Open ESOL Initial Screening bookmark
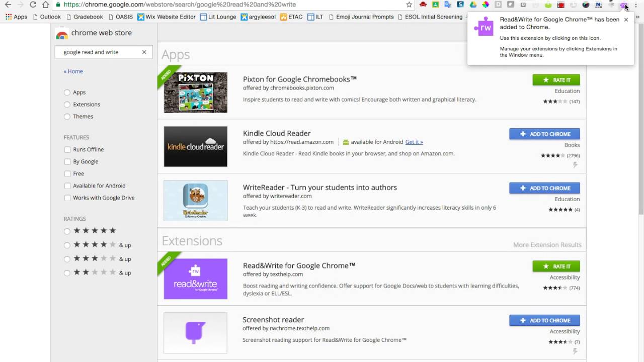The width and height of the screenshot is (644, 362). [430, 17]
